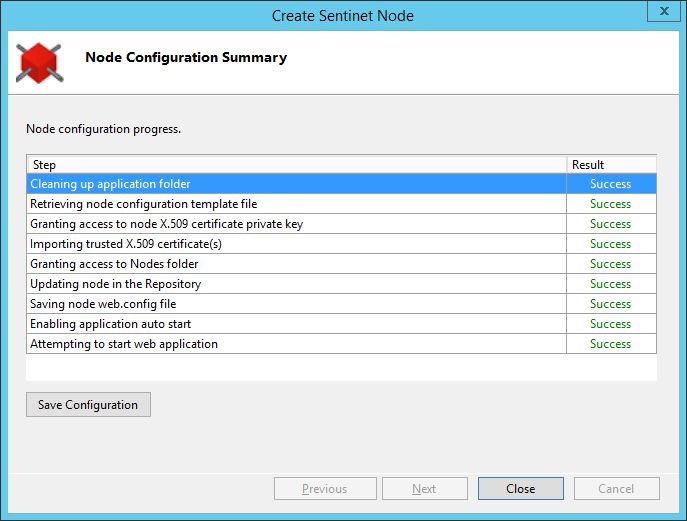The height and width of the screenshot is (521, 687).
Task: Click the 'Node configuration progress.' label
Action: click(104, 129)
